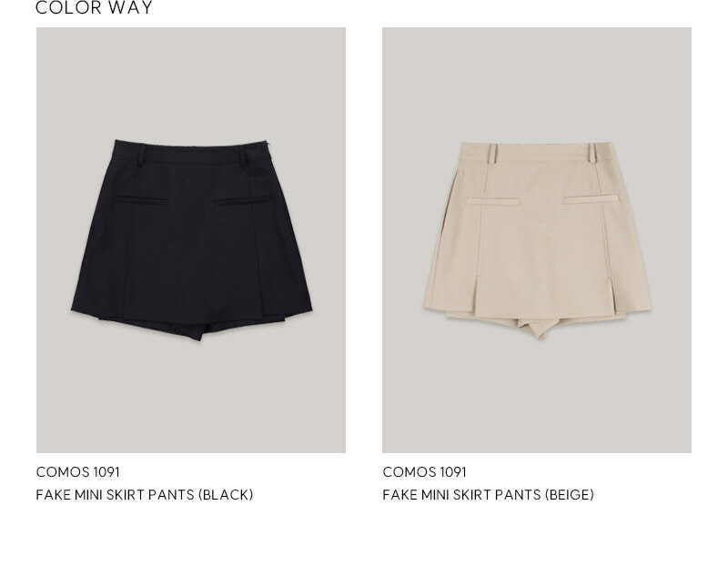
Task: Click the black skirt's right welt pocket
Action: pyautogui.click(x=242, y=201)
